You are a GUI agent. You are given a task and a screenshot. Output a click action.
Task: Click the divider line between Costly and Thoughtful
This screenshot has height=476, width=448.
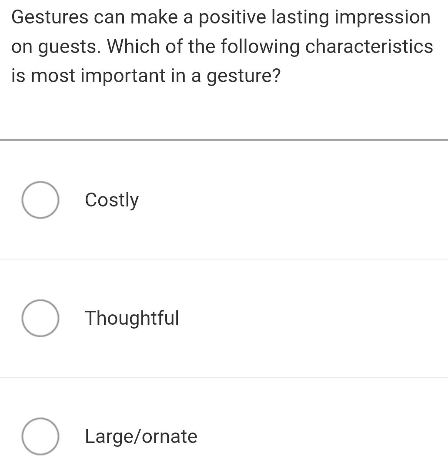[224, 259]
